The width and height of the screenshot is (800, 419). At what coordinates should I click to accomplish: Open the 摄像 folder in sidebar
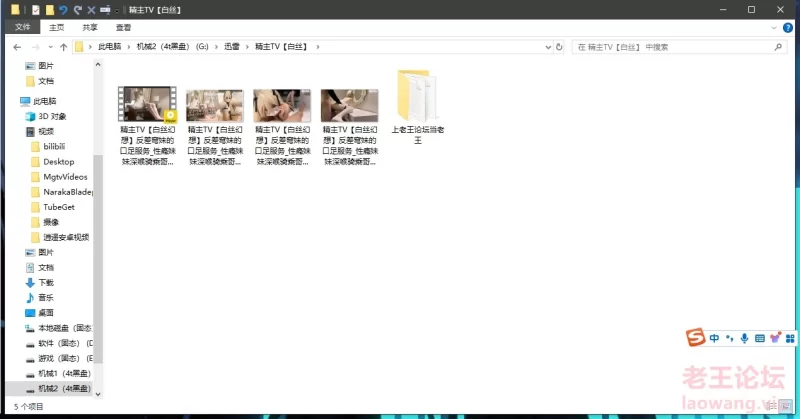pyautogui.click(x=44, y=222)
